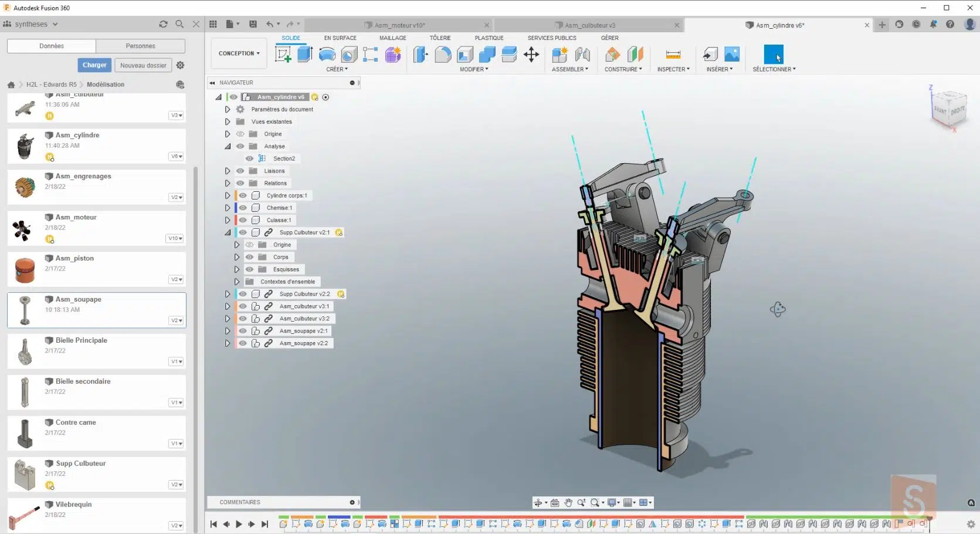Expand the Relations folder
Image resolution: width=980 pixels, height=534 pixels.
pyautogui.click(x=228, y=183)
